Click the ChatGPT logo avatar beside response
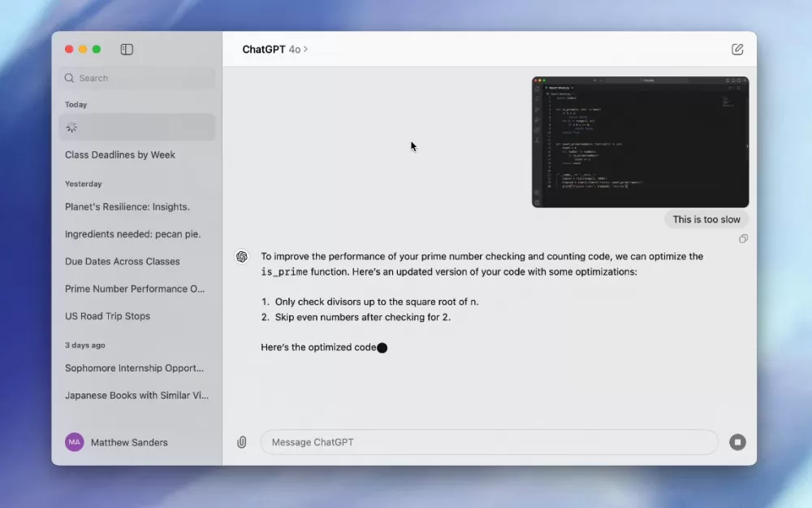This screenshot has height=508, width=812. point(242,257)
